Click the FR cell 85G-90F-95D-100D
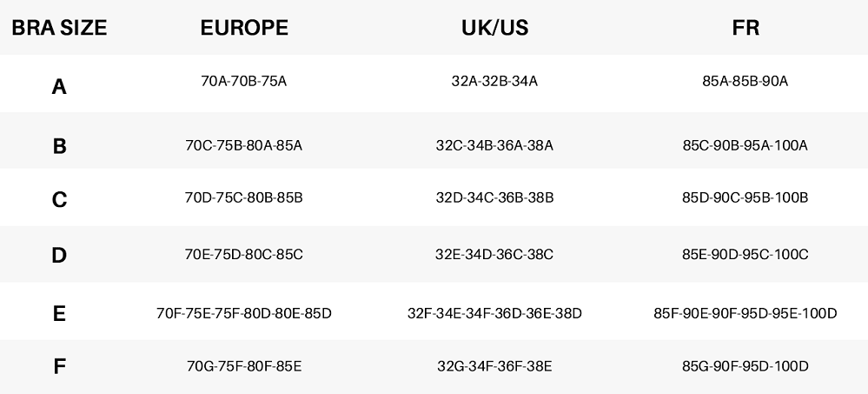 pos(745,366)
